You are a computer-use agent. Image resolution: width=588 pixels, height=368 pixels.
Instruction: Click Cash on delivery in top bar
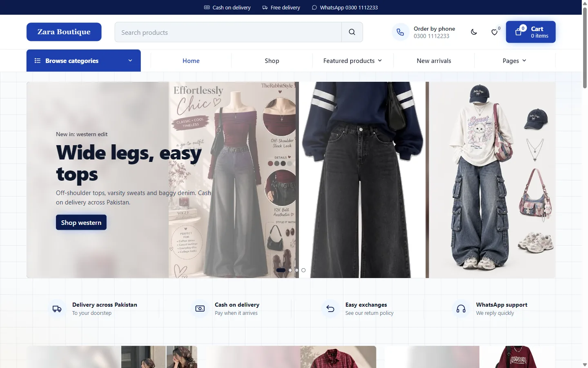[x=227, y=7]
